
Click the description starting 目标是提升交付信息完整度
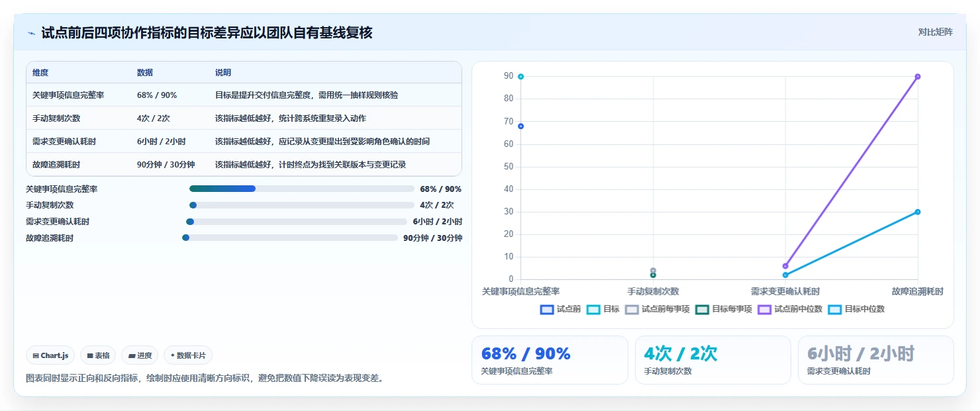click(307, 95)
